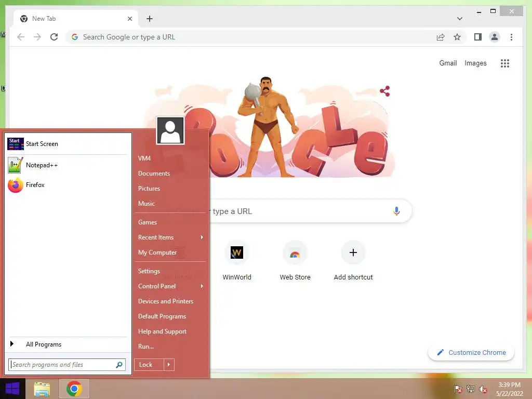Close the New Tab tab
Viewport: 532px width, 399px height.
(x=129, y=19)
